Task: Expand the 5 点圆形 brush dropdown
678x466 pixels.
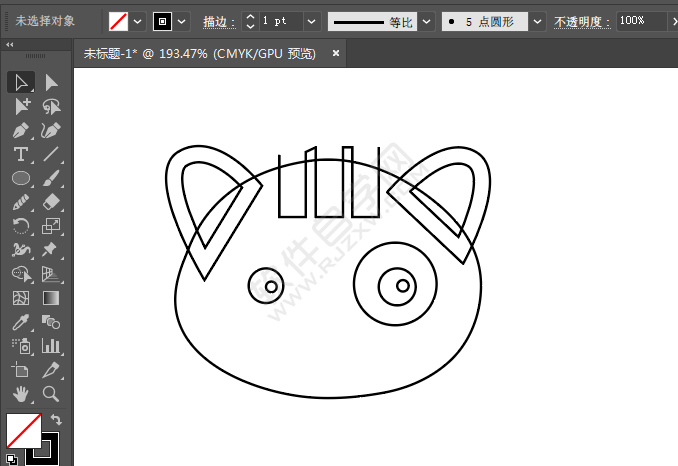Action: point(538,21)
